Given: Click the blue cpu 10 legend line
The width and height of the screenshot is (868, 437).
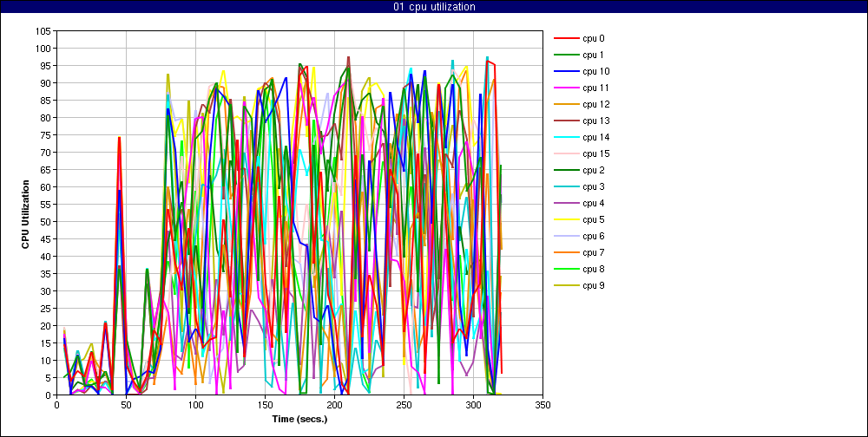Looking at the screenshot, I should [566, 71].
